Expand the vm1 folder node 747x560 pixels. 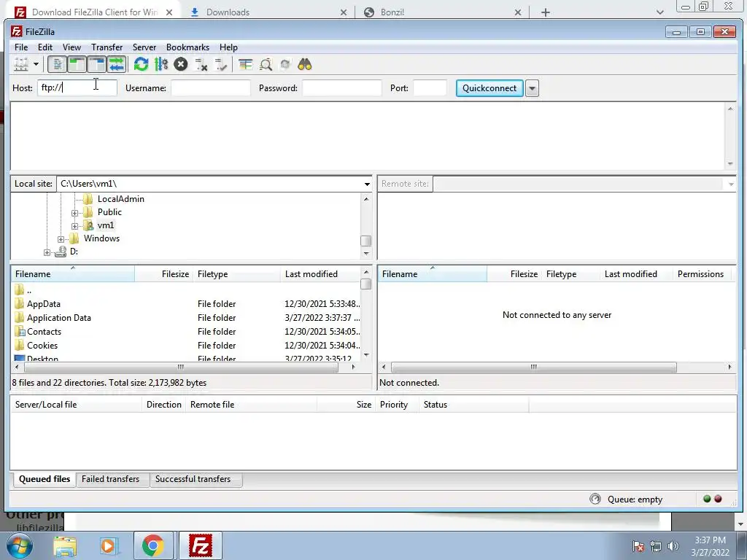click(x=75, y=226)
